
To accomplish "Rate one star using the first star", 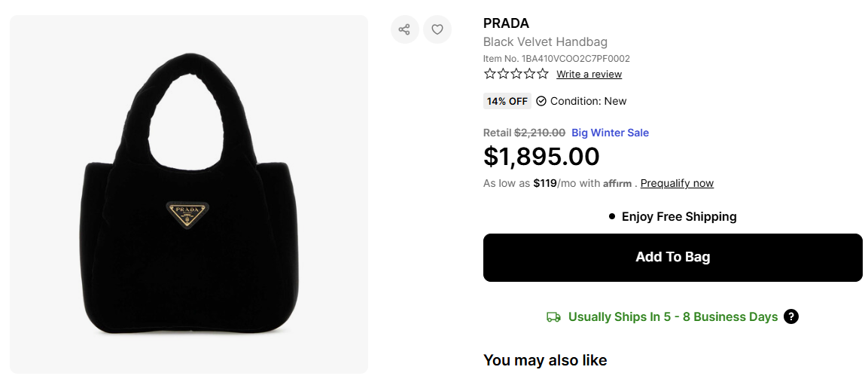I will [x=490, y=74].
